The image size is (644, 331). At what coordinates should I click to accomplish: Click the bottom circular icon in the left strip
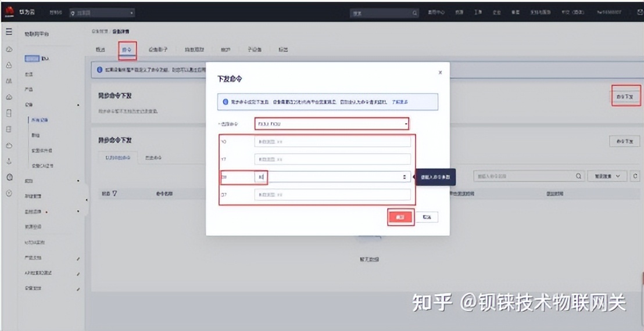(9, 193)
